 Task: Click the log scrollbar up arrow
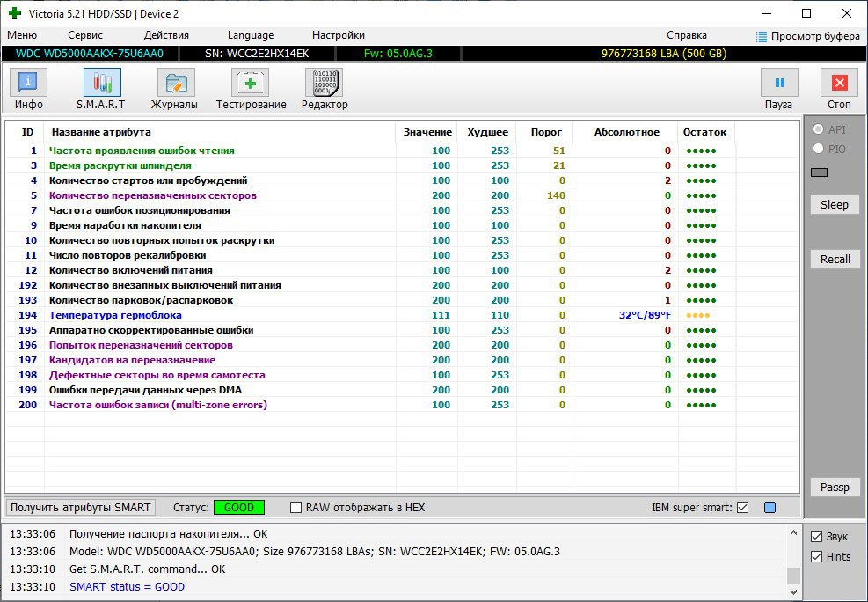(x=793, y=532)
